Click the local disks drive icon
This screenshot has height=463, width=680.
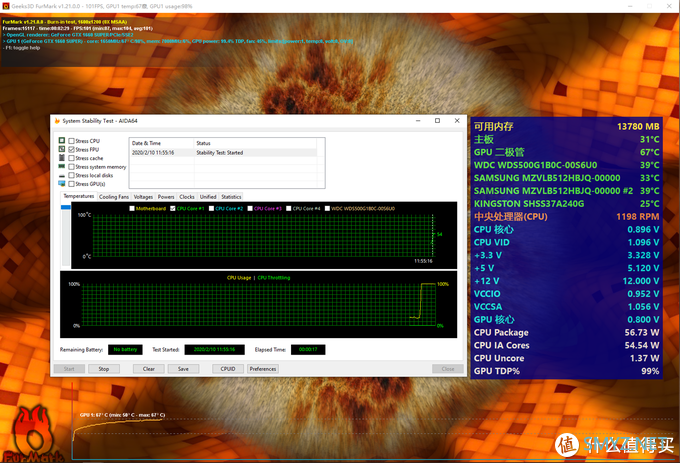pyautogui.click(x=62, y=176)
